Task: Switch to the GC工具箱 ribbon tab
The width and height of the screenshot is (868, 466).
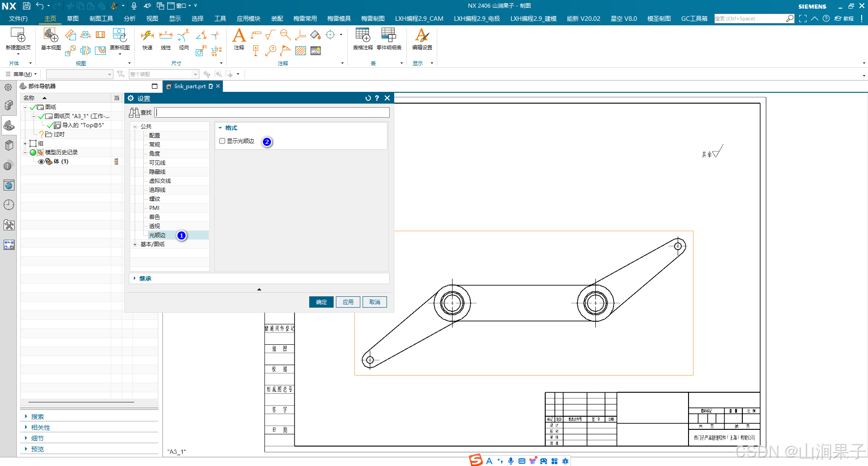Action: pyautogui.click(x=694, y=19)
